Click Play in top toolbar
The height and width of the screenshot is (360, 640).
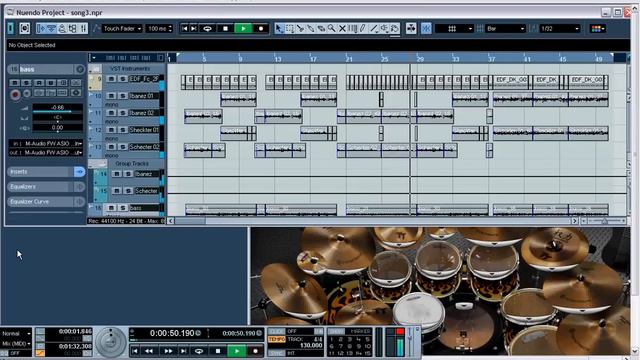[x=243, y=29]
